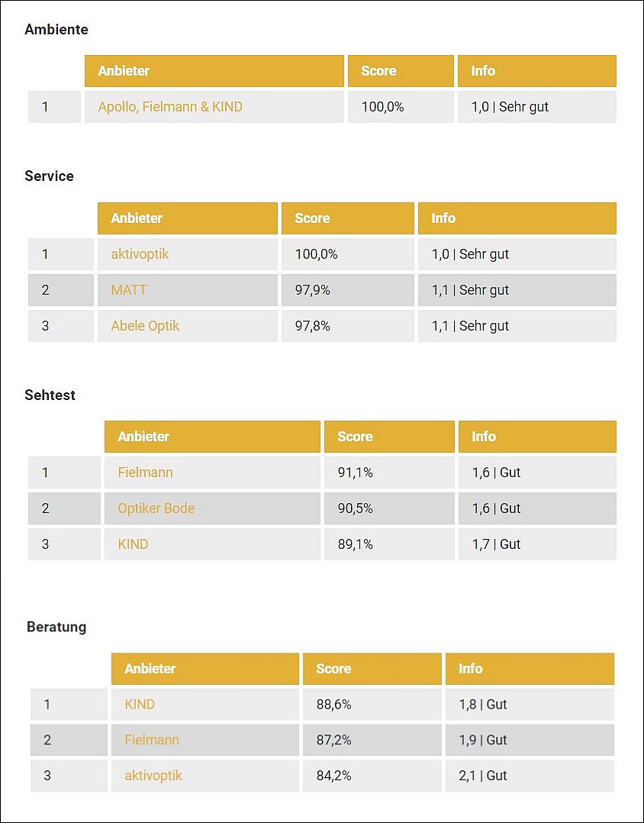644x823 pixels.
Task: Open the Apollo, Fielmann & KIND link
Action: pyautogui.click(x=170, y=107)
